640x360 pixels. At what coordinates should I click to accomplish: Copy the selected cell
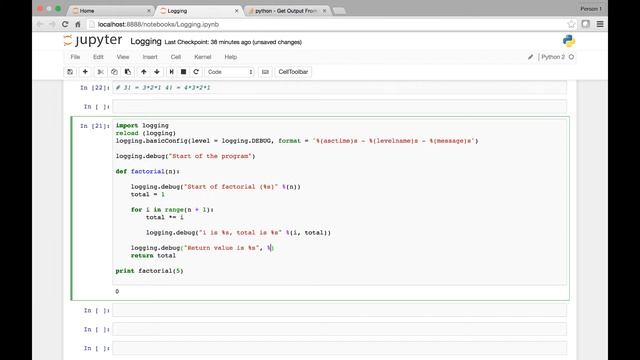[x=114, y=72]
